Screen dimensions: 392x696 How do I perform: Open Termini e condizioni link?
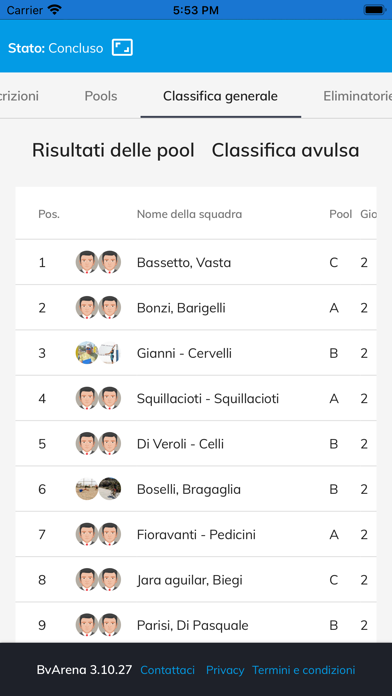tap(304, 670)
